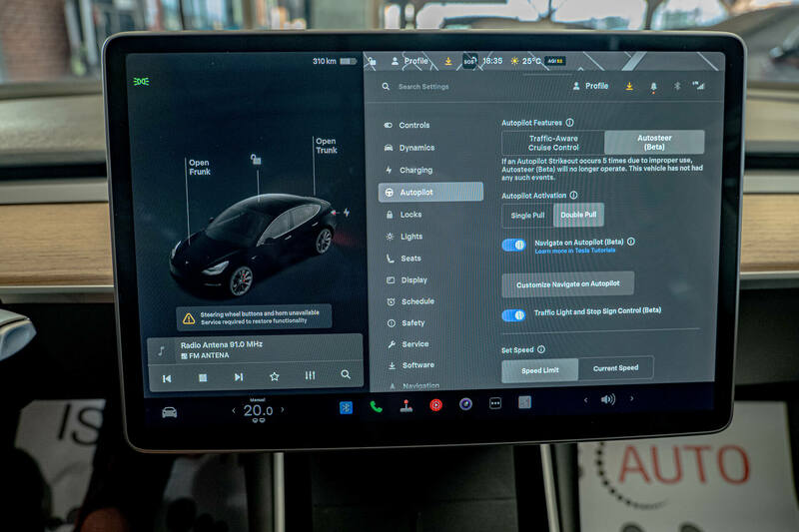Image resolution: width=799 pixels, height=532 pixels.
Task: Open the audio equalizer settings
Action: 310,375
